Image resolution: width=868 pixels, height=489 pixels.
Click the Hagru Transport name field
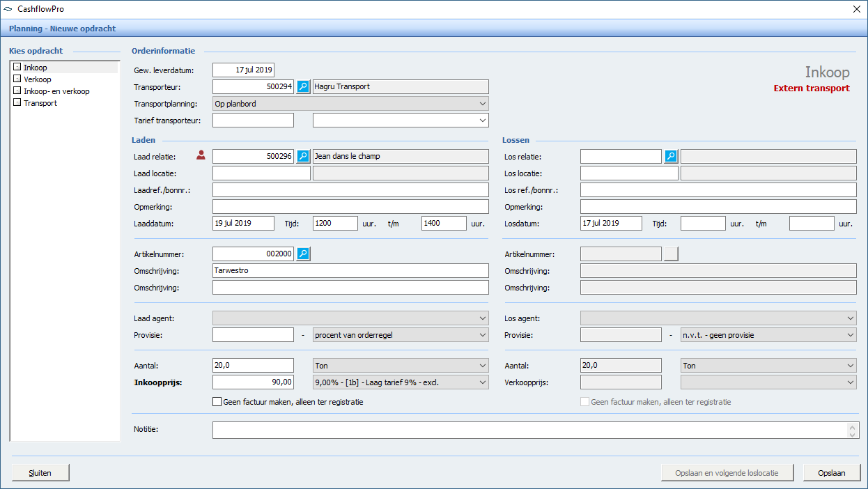[401, 86]
